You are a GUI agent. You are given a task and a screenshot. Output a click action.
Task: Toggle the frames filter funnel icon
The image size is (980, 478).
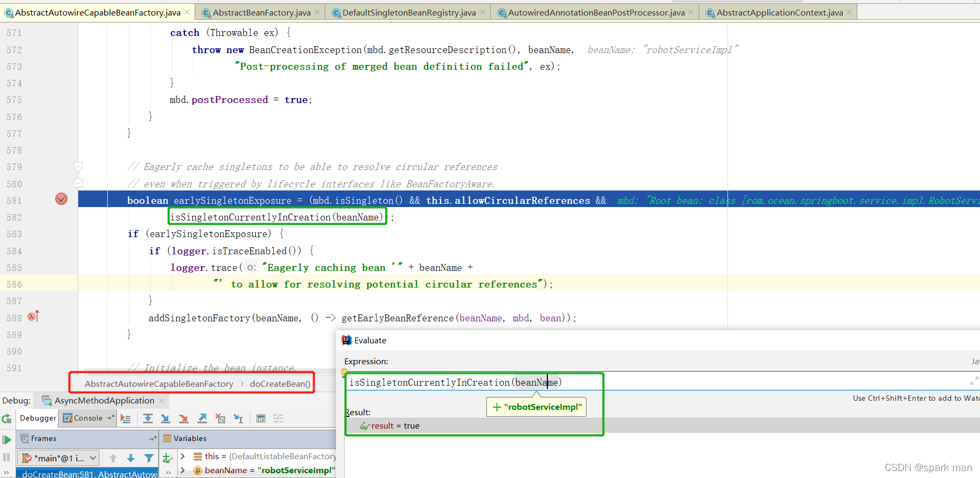[x=149, y=458]
